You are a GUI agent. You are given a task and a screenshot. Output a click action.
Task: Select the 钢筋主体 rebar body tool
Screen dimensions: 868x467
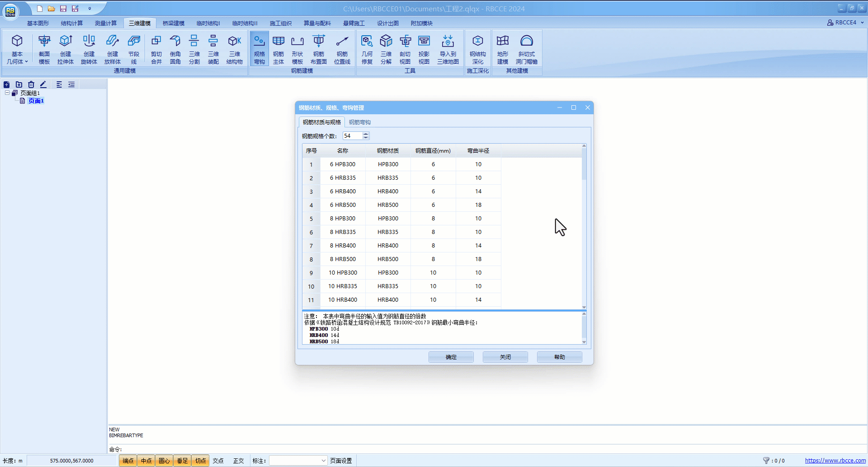tap(278, 49)
